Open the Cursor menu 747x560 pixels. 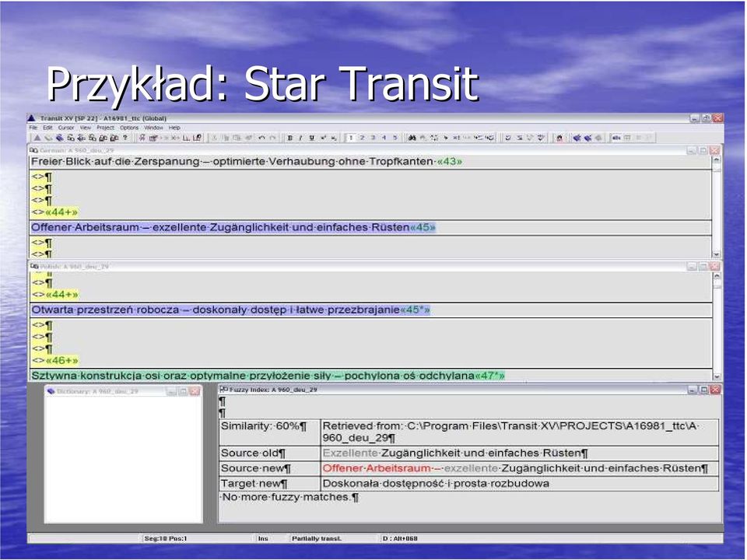point(66,128)
